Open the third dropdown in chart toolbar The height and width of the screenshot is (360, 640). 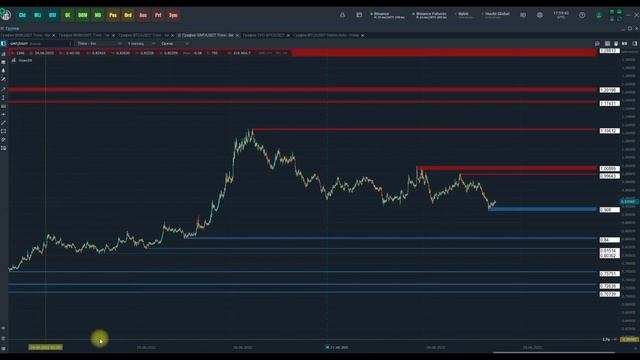point(175,44)
